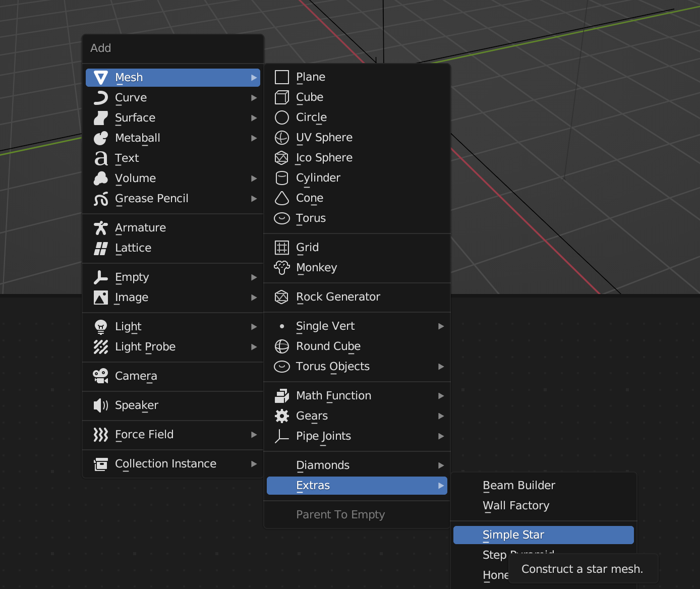Select Wall Factory in Extras submenu
This screenshot has width=700, height=589.
point(544,506)
